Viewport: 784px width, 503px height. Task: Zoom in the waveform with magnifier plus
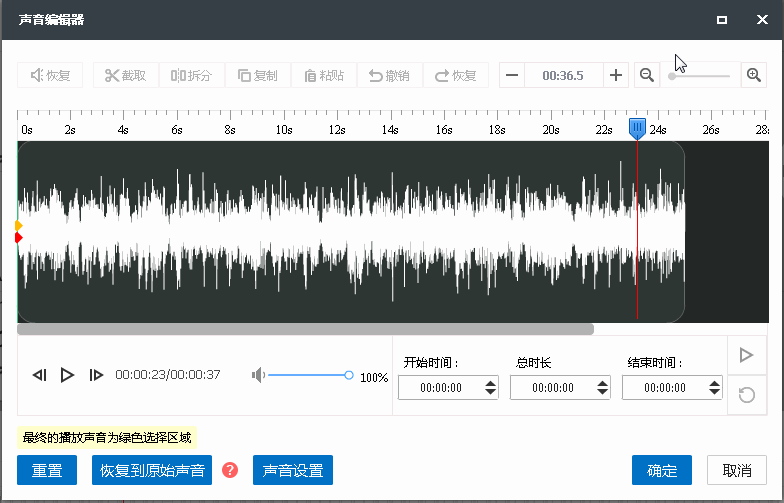click(754, 76)
